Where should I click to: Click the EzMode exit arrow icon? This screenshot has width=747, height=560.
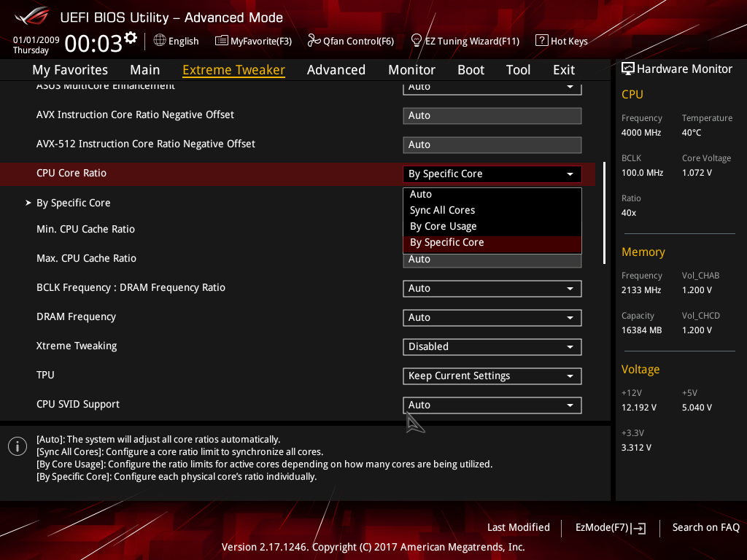coord(638,528)
